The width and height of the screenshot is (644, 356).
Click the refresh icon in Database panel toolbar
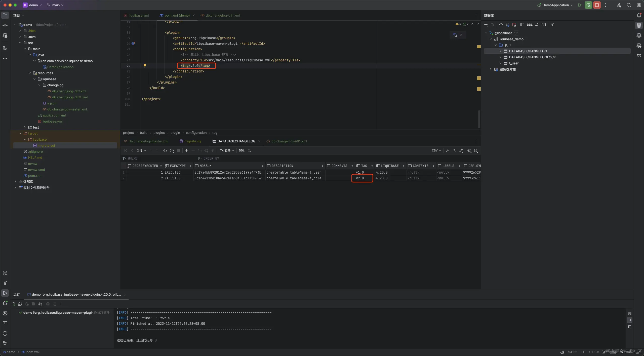(x=501, y=25)
